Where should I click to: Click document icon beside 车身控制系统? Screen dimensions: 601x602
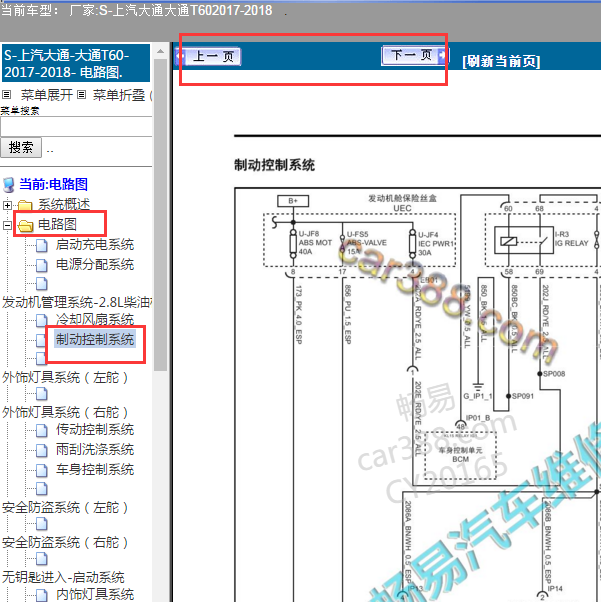[42, 470]
